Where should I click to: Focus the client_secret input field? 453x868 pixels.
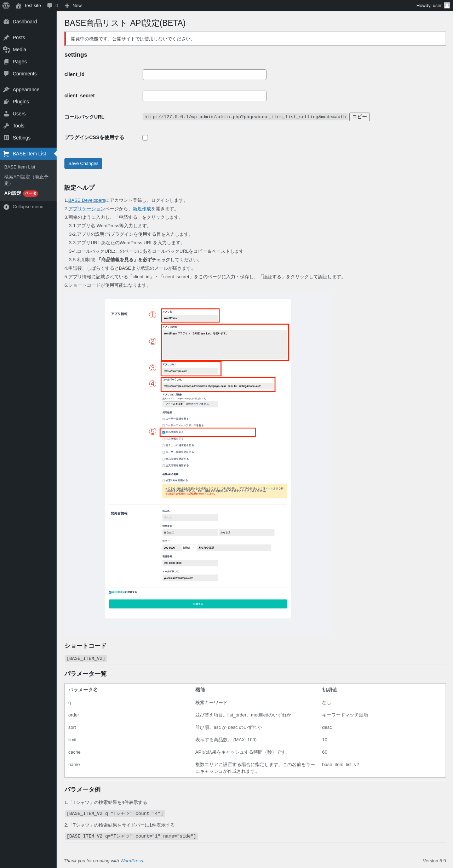tap(205, 96)
